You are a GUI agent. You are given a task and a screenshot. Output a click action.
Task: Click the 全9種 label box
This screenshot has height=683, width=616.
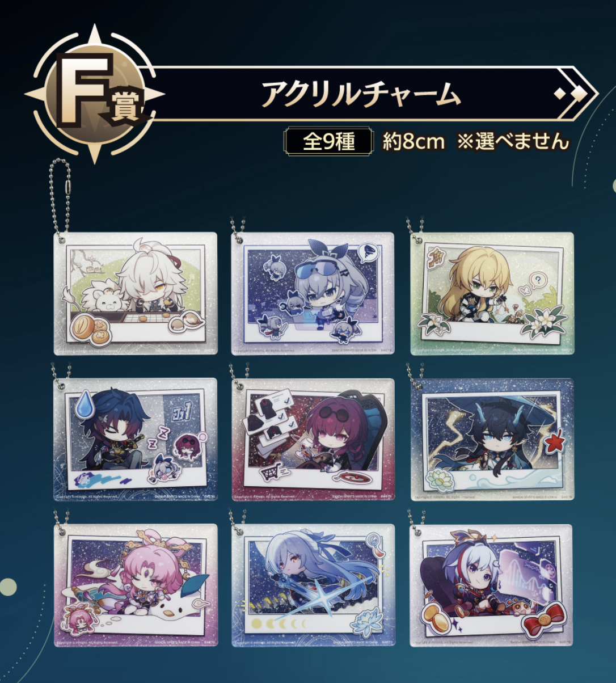328,141
